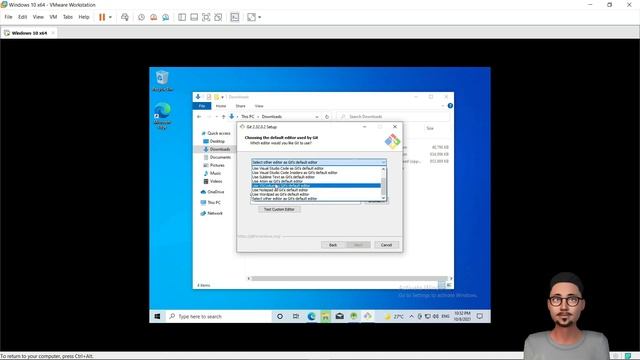Open the VMware Edit menu

click(22, 17)
